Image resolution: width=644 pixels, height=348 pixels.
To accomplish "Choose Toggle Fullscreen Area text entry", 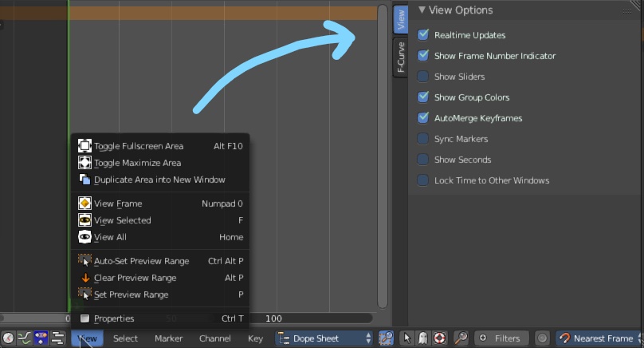I will coord(139,146).
